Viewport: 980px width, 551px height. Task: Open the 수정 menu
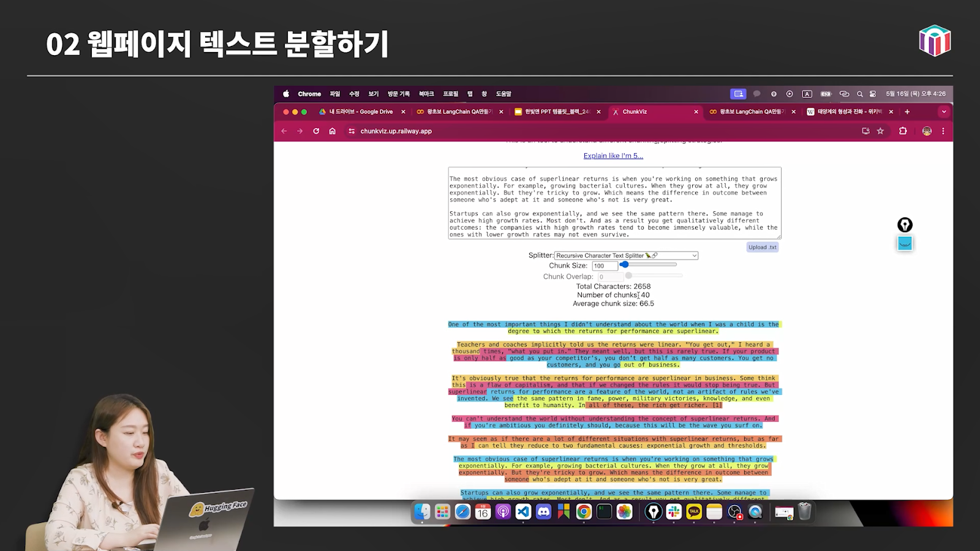tap(354, 94)
